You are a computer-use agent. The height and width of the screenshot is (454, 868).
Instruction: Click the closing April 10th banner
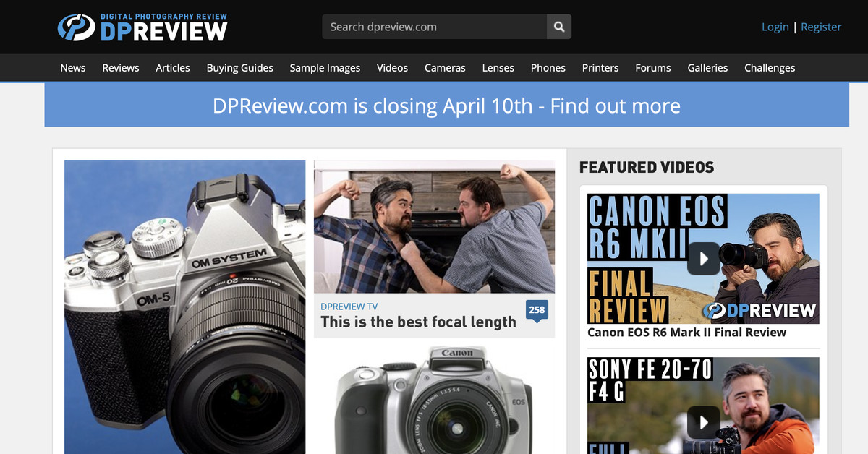(x=447, y=106)
